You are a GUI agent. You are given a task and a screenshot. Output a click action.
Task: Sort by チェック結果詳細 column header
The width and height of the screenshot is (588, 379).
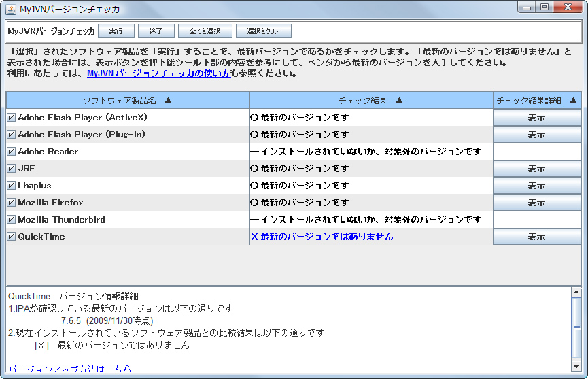tap(537, 100)
